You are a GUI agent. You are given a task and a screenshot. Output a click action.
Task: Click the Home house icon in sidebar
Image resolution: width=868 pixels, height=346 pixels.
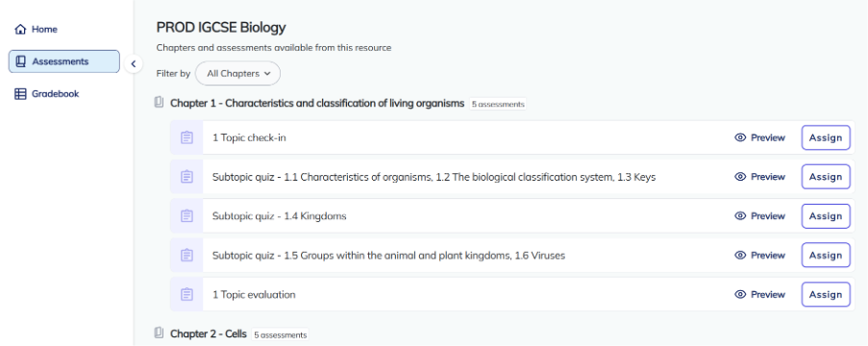[20, 30]
